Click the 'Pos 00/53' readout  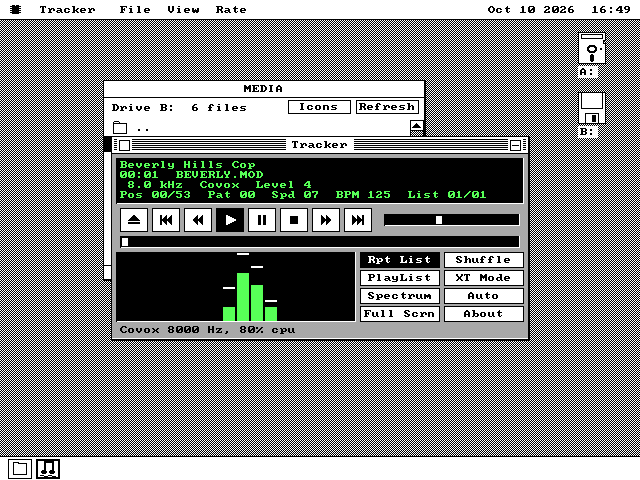155,195
